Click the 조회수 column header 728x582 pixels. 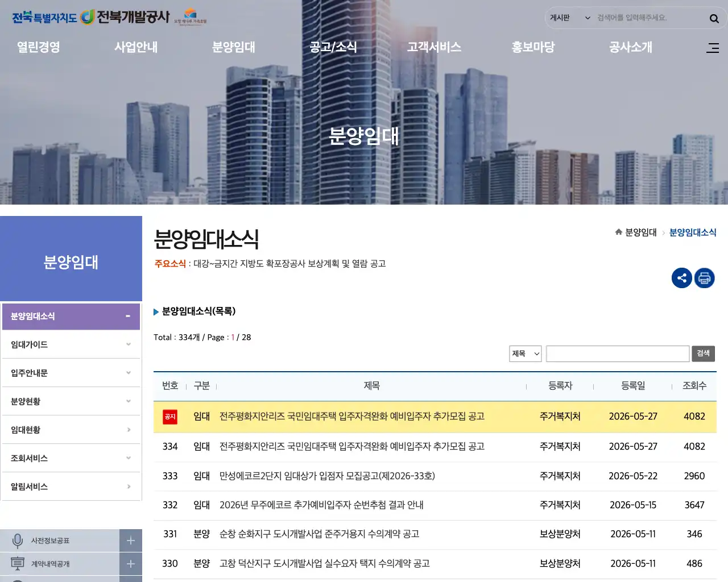point(694,386)
